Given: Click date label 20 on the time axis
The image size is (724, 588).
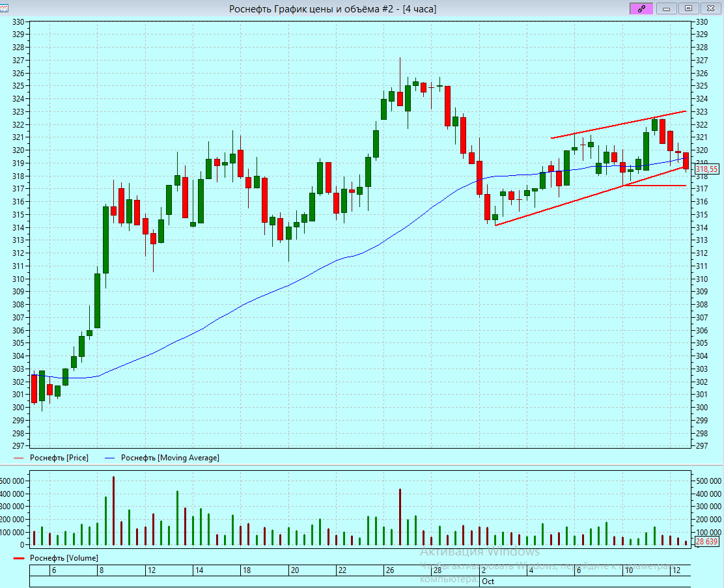Looking at the screenshot, I should click(294, 570).
